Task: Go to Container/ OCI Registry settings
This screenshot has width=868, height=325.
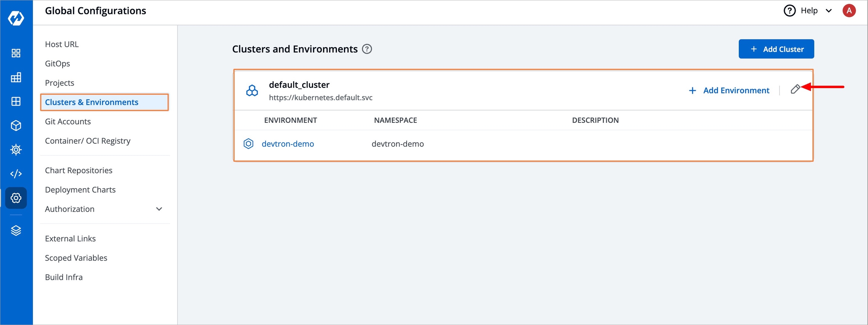Action: pos(87,141)
